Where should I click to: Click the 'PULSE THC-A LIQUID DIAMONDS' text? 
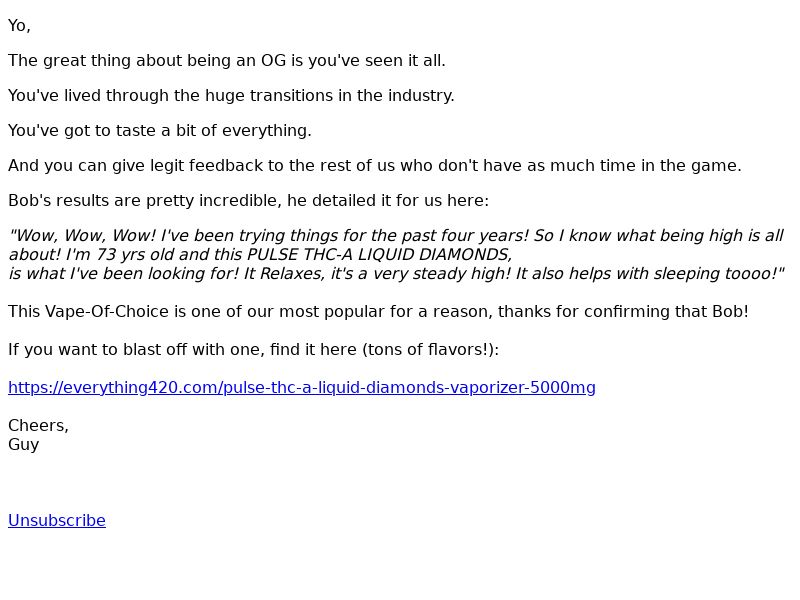(x=379, y=255)
